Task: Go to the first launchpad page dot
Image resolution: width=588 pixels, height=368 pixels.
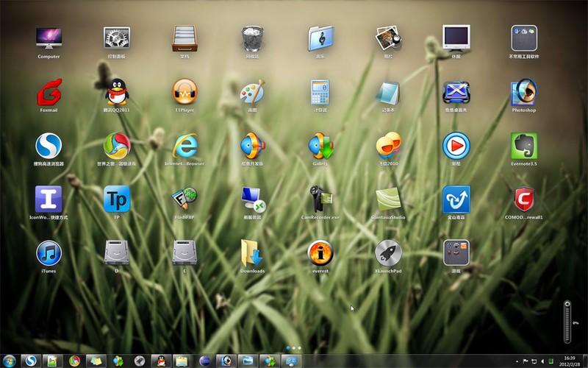Action: (x=288, y=348)
